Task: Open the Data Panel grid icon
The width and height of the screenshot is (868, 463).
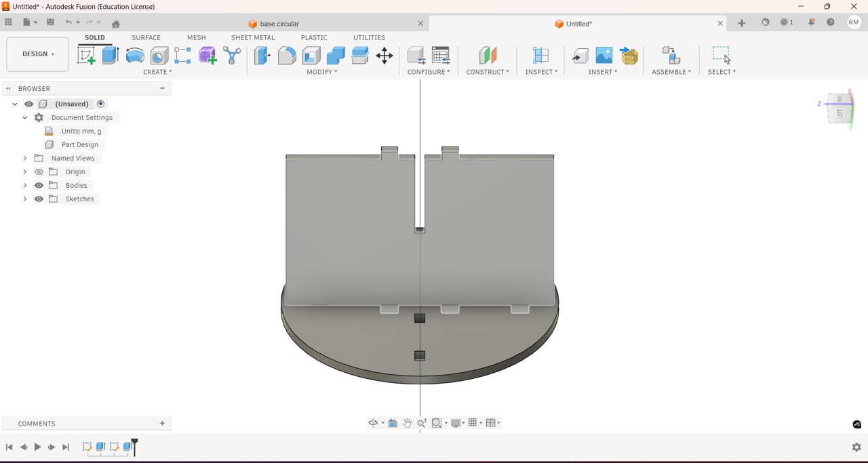Action: coord(9,22)
